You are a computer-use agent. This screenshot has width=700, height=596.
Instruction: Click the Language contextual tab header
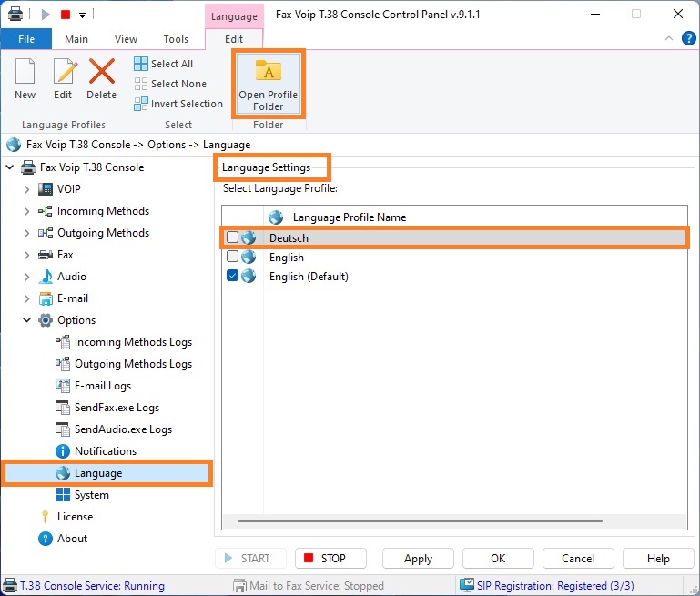[234, 16]
